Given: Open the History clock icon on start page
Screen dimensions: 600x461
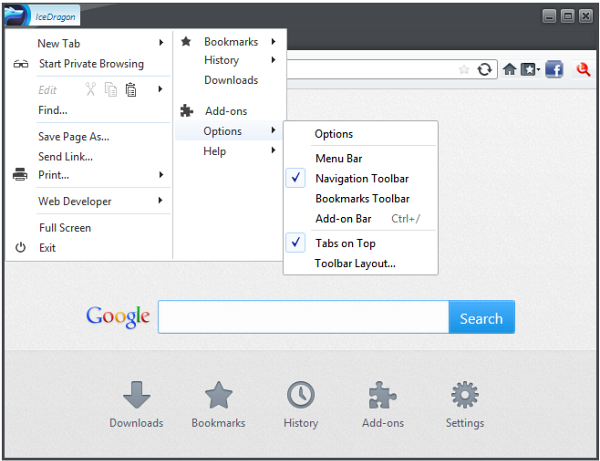Looking at the screenshot, I should pos(301,394).
